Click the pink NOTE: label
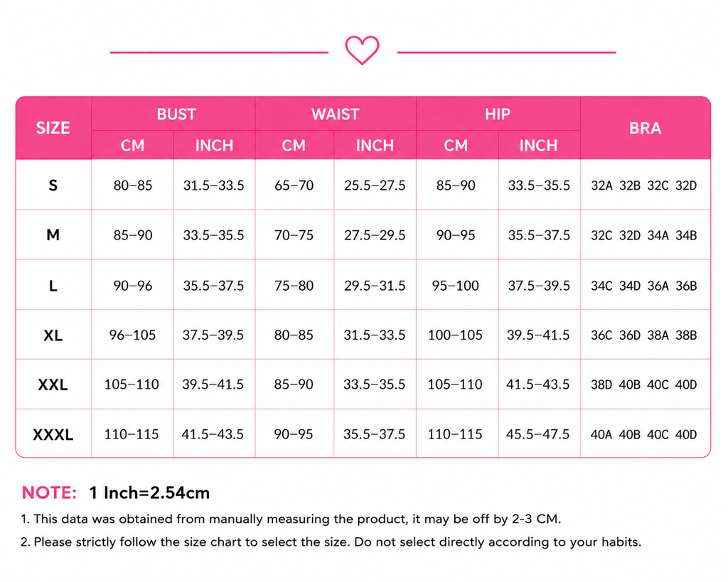Viewport: 728px width, 582px height. click(x=49, y=492)
